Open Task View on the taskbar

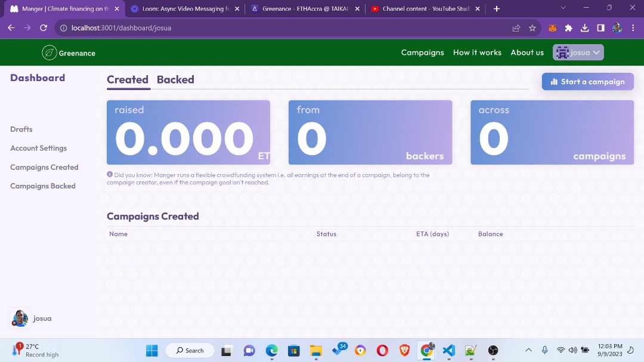click(227, 351)
